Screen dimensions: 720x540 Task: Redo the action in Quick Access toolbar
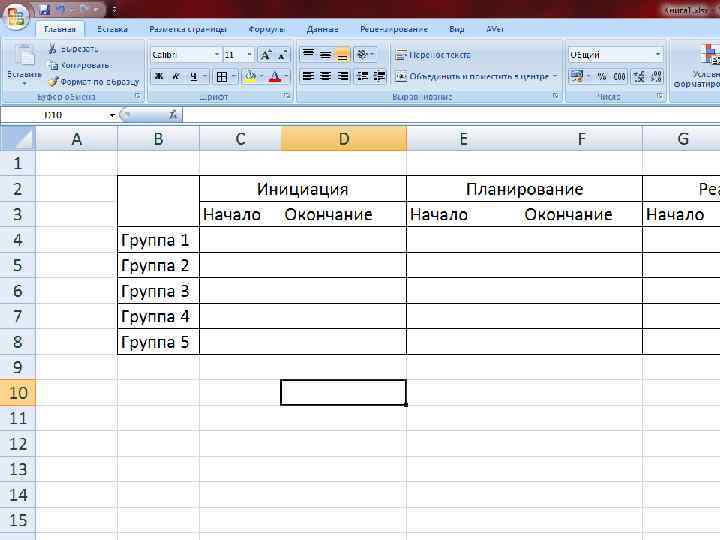click(84, 9)
